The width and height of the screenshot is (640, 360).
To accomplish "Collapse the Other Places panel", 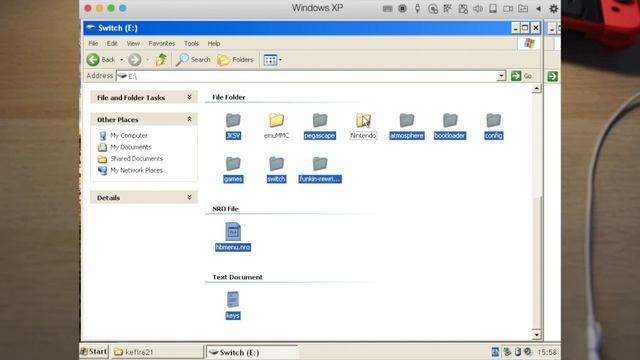I will (x=189, y=119).
